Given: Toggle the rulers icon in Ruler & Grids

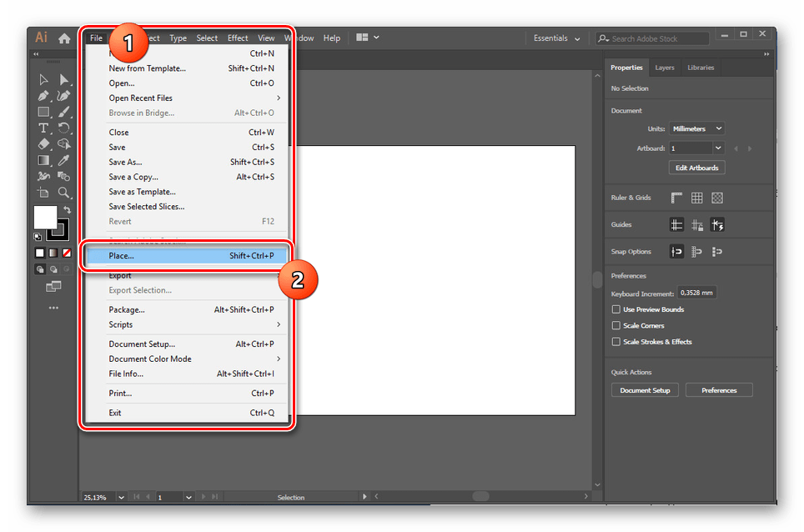Looking at the screenshot, I should coord(676,198).
